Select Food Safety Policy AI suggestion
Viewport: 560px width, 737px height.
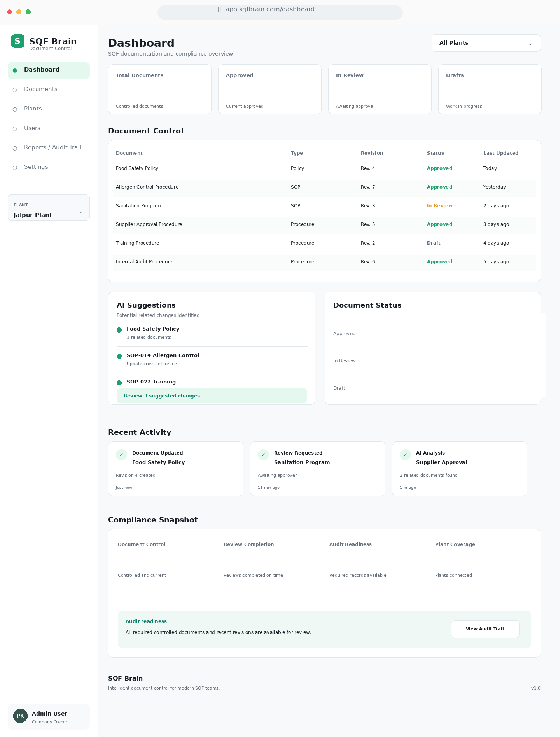pyautogui.click(x=212, y=333)
